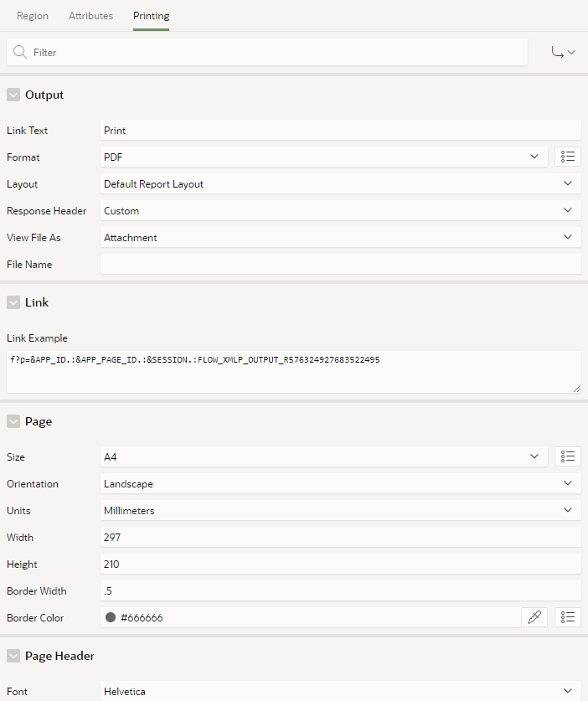This screenshot has width=588, height=701.
Task: Open the Layout dropdown
Action: 340,183
